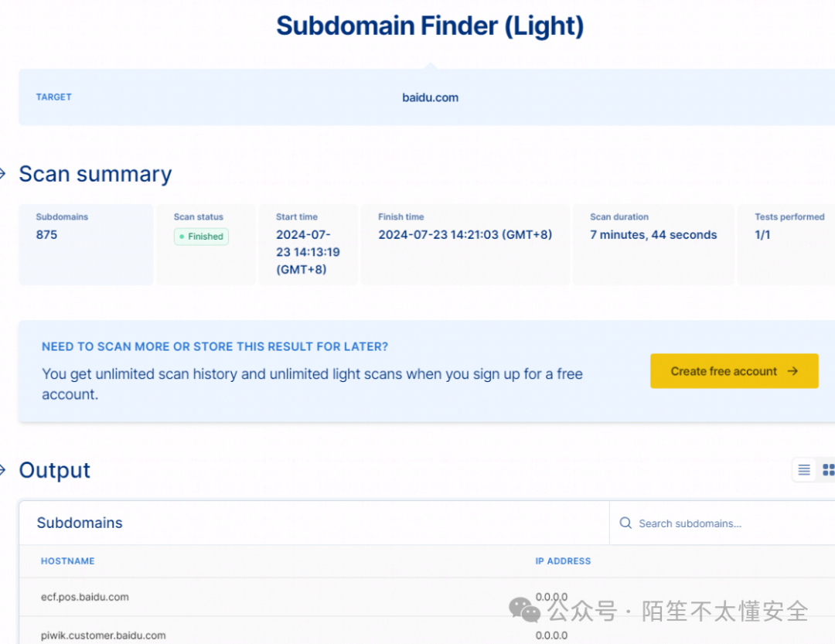
Task: Expand the Scan summary section
Action: pyautogui.click(x=95, y=174)
